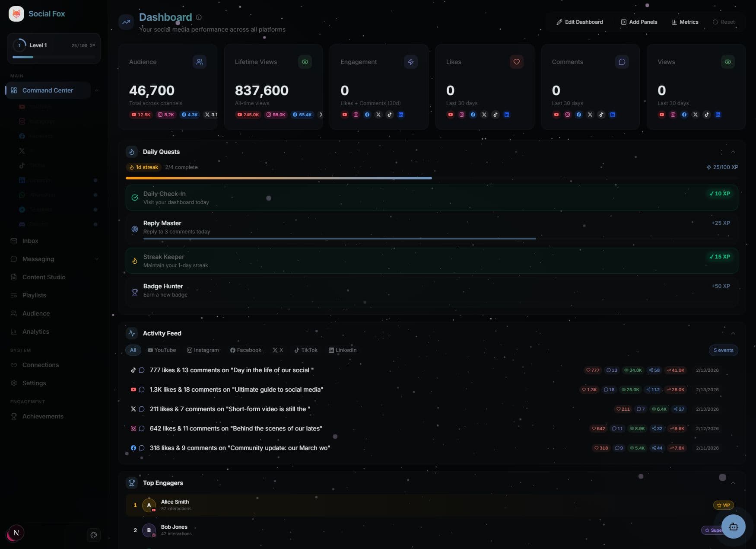Click the 1d streak badge
The height and width of the screenshot is (549, 756).
143,167
